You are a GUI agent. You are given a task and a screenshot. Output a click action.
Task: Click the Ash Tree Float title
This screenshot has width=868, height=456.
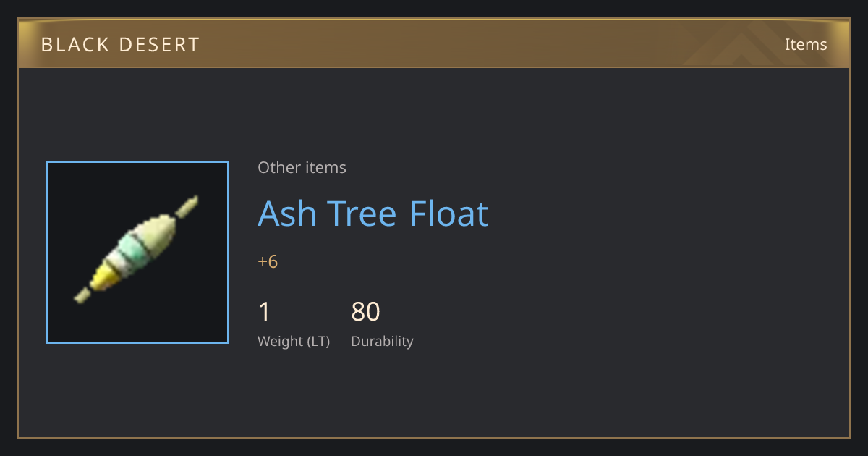click(x=373, y=214)
